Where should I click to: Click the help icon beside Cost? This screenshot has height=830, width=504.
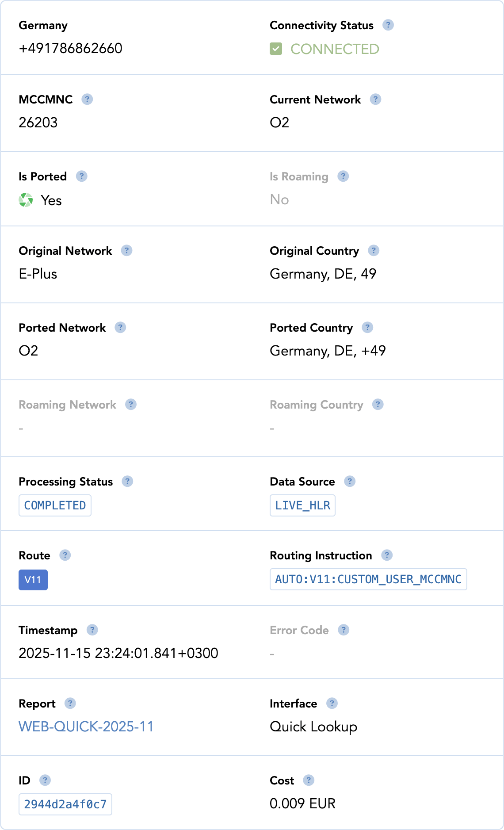click(x=309, y=780)
